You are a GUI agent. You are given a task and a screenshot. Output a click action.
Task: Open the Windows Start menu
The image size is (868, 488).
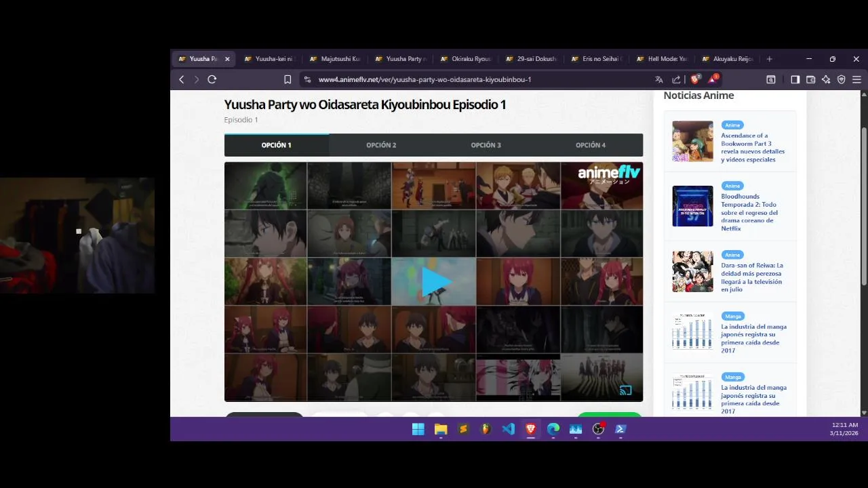(x=418, y=429)
